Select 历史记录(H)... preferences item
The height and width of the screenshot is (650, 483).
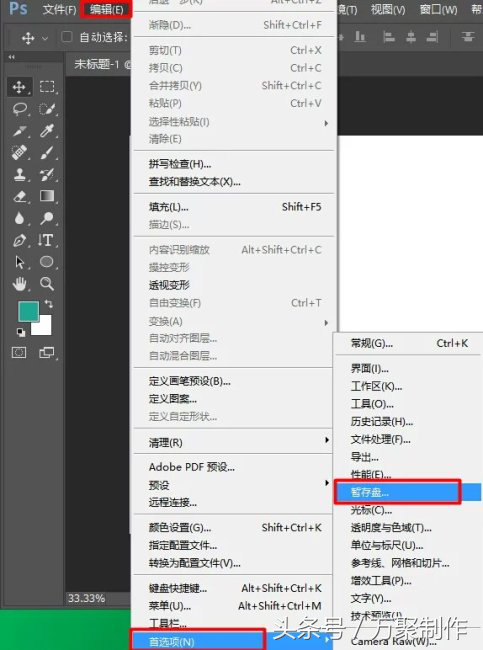pos(408,422)
